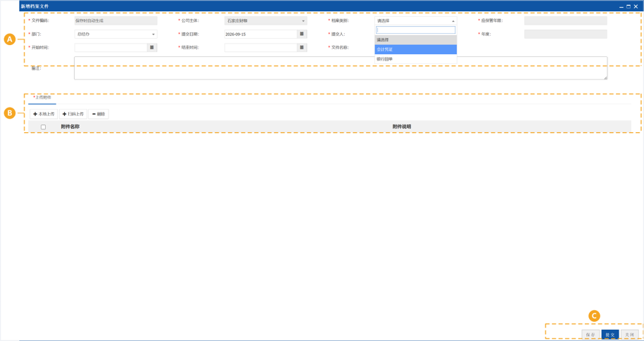The image size is (644, 341).
Task: Click the 提交日期 field showing 2026-09-15
Action: (x=261, y=34)
